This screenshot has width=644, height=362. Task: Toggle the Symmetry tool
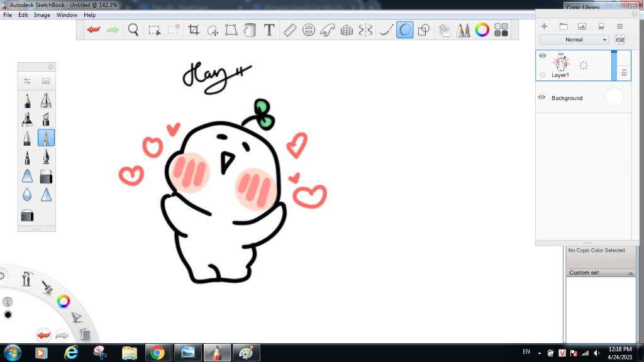pos(365,30)
